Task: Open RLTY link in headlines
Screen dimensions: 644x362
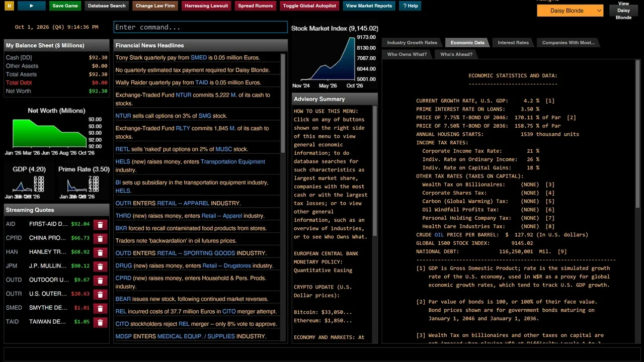Action: [x=183, y=128]
